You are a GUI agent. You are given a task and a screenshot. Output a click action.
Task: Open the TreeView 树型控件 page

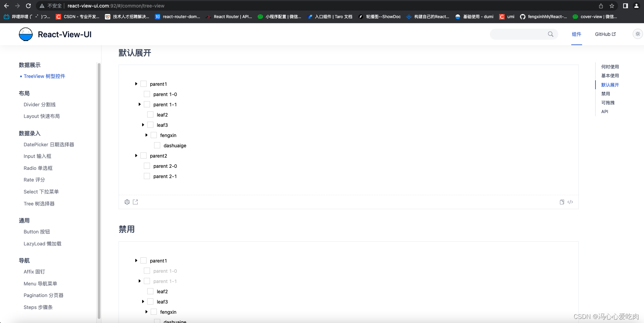pyautogui.click(x=44, y=76)
